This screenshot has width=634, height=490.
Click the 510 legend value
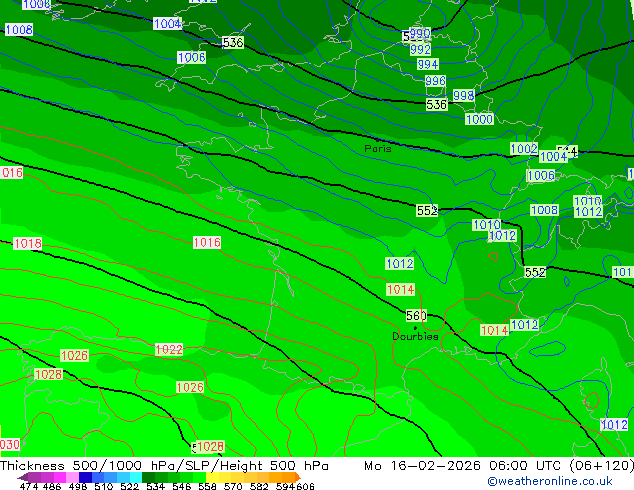click(x=104, y=486)
